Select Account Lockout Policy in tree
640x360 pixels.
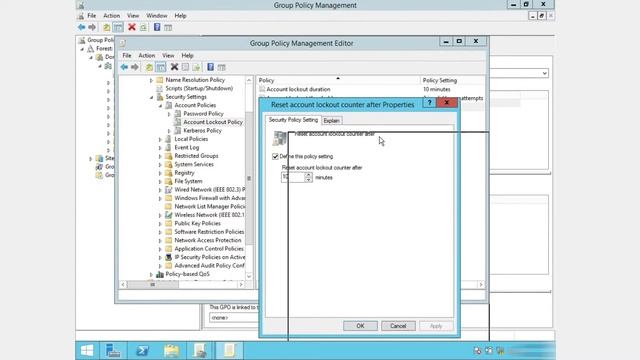[x=213, y=122]
